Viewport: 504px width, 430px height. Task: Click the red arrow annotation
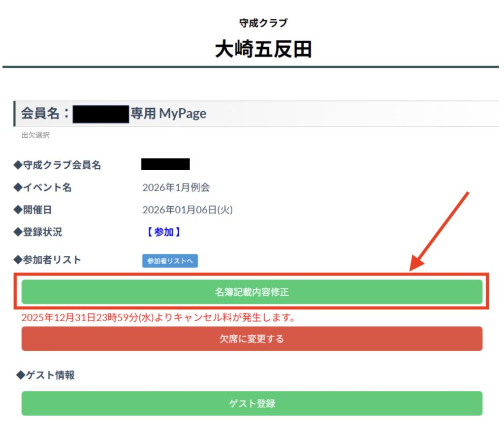(x=440, y=231)
